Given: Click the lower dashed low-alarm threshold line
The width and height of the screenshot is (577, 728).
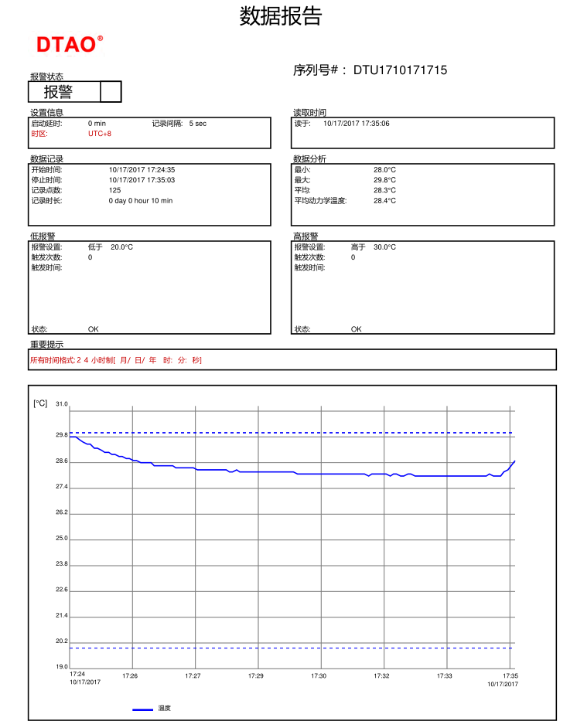Looking at the screenshot, I should point(291,648).
